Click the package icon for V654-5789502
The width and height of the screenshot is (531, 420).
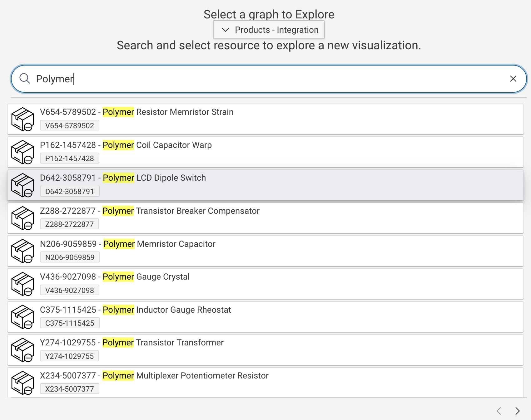22,119
